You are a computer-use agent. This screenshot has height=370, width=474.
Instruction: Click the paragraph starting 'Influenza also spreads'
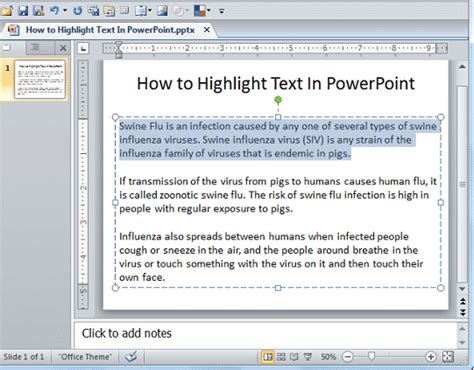tap(271, 257)
